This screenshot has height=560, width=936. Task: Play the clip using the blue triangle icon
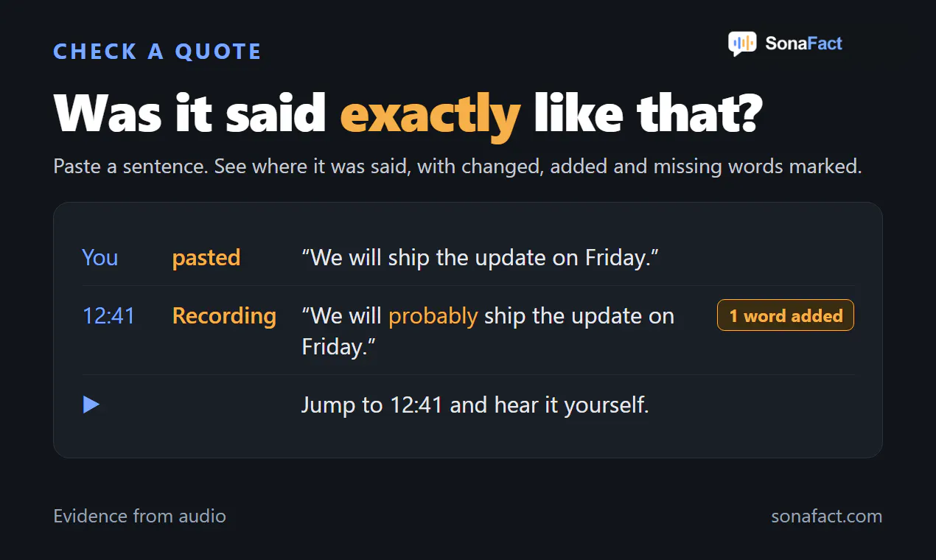pos(91,405)
